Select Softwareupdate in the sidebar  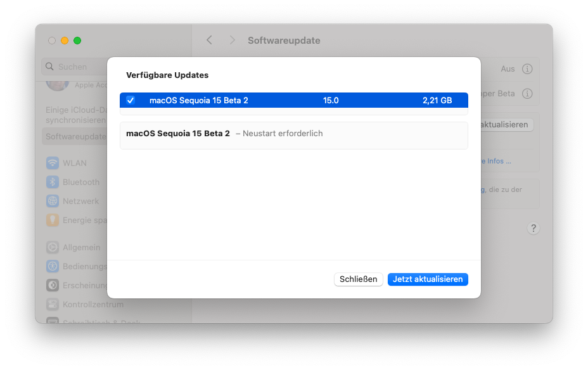click(x=75, y=136)
